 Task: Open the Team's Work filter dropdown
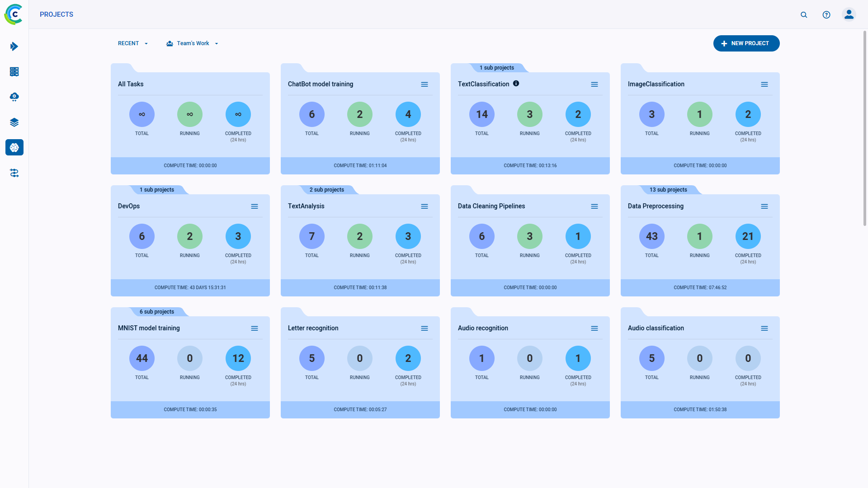pos(192,43)
